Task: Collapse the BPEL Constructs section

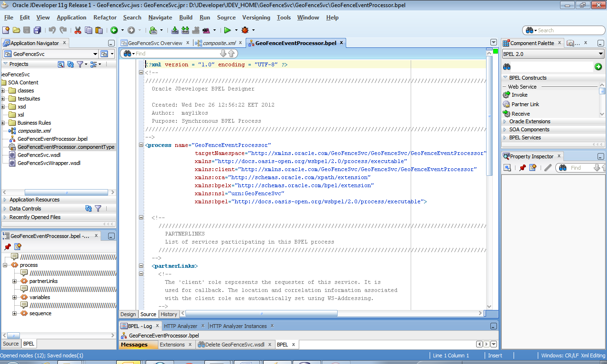Action: coord(506,78)
